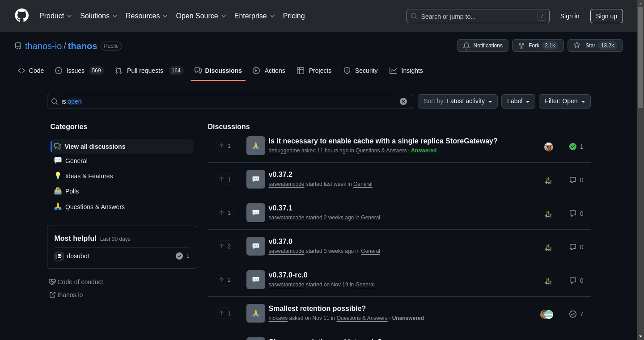Click the speech bubble icon beside v0.37.2
The width and height of the screenshot is (644, 340).
(256, 179)
